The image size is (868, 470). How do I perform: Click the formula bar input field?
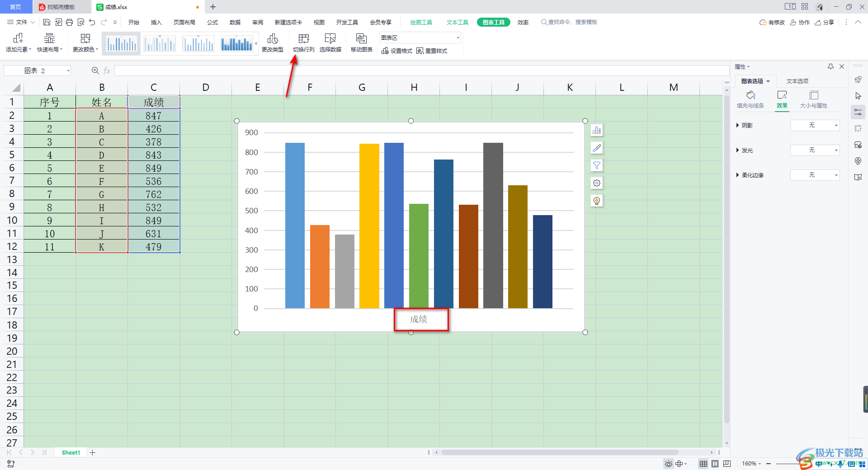point(421,70)
